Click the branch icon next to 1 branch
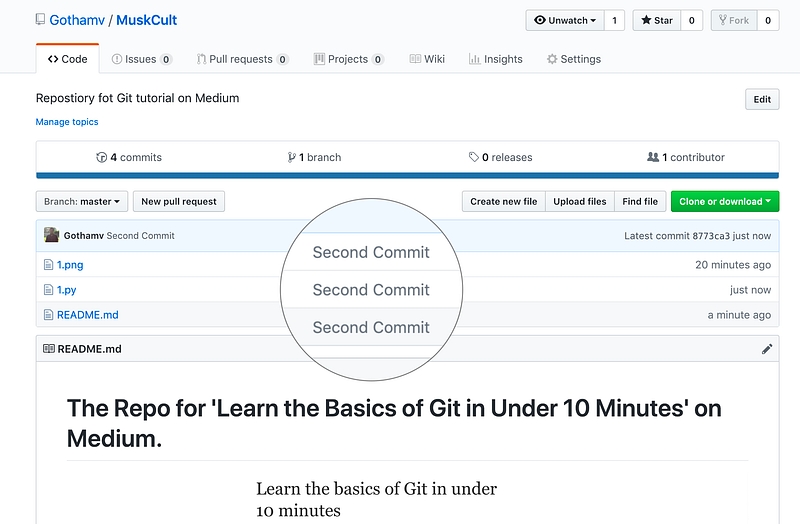 coord(291,157)
